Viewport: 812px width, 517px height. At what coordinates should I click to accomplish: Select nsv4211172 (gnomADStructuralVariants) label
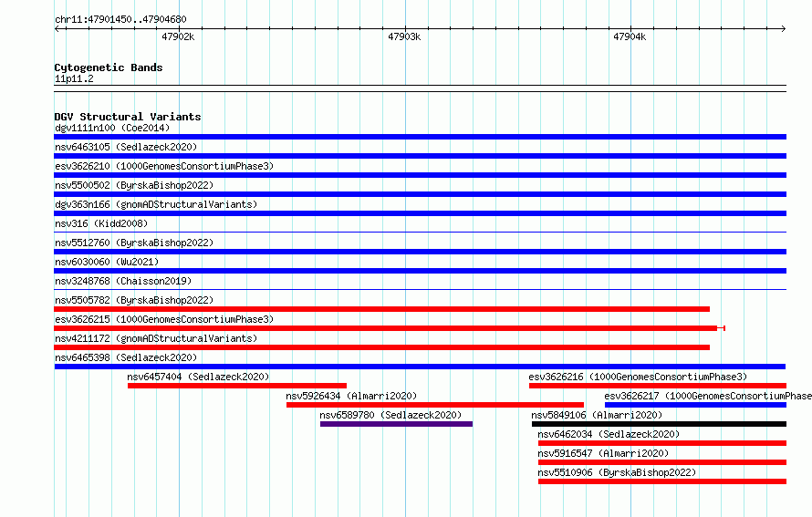click(x=156, y=338)
